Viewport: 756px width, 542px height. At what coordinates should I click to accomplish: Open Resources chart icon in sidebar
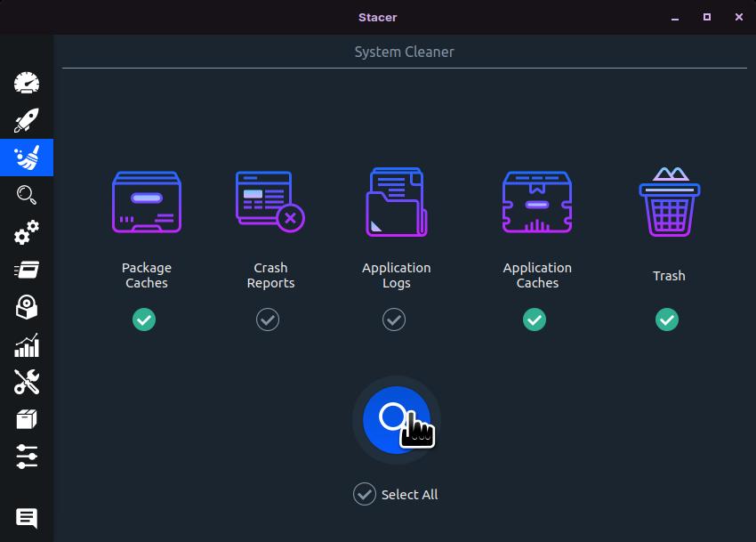coord(27,345)
